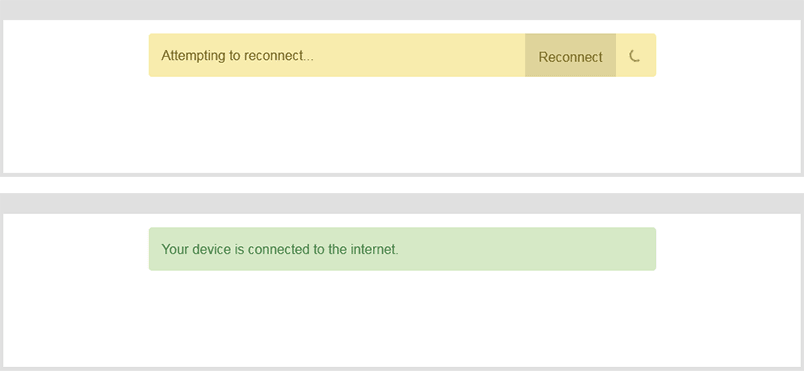This screenshot has height=371, width=804.
Task: Click the blank white area left of green banner
Action: (76, 249)
